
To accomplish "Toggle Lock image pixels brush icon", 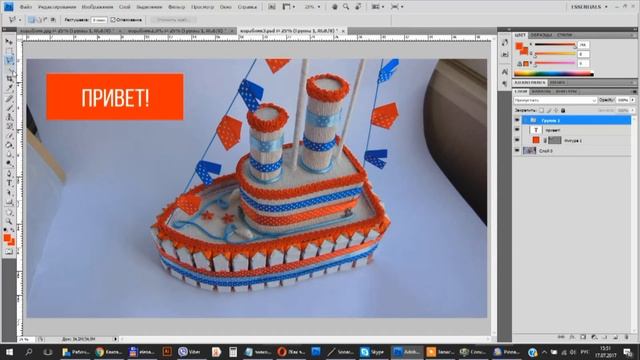I will (x=549, y=110).
